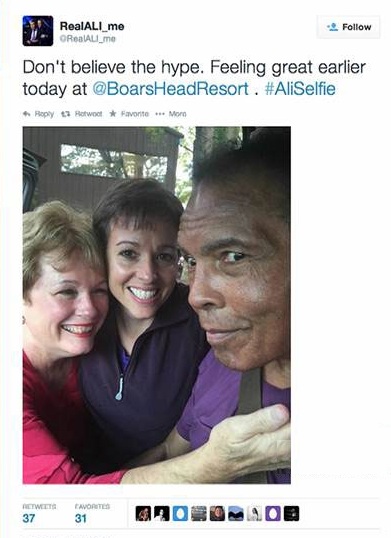Open the mountain landscape avatar profile
391x538 pixels.
click(x=236, y=514)
